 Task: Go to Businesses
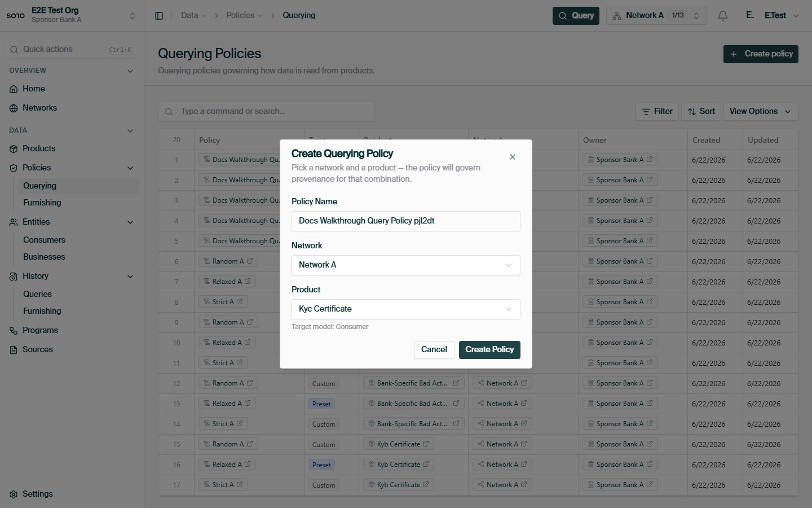click(x=78, y=257)
